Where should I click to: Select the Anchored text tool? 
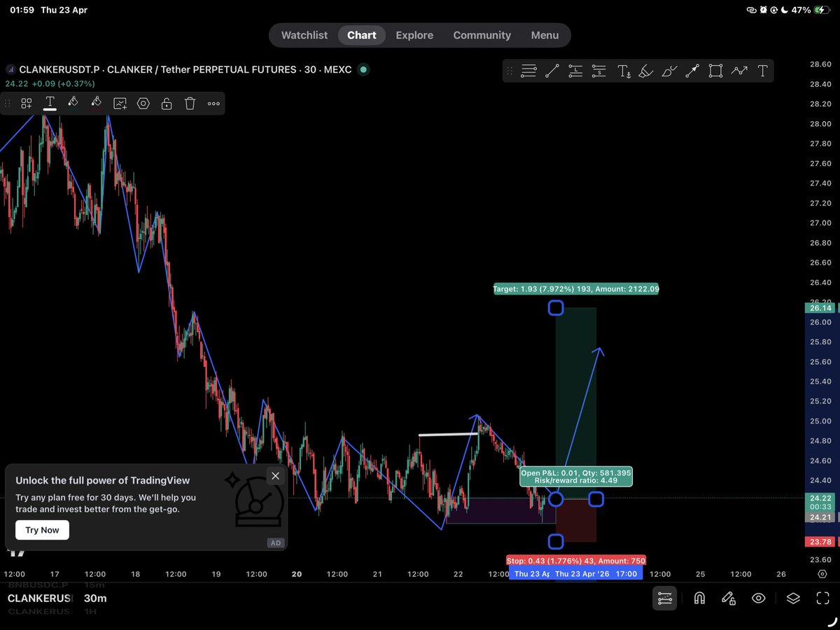click(623, 71)
